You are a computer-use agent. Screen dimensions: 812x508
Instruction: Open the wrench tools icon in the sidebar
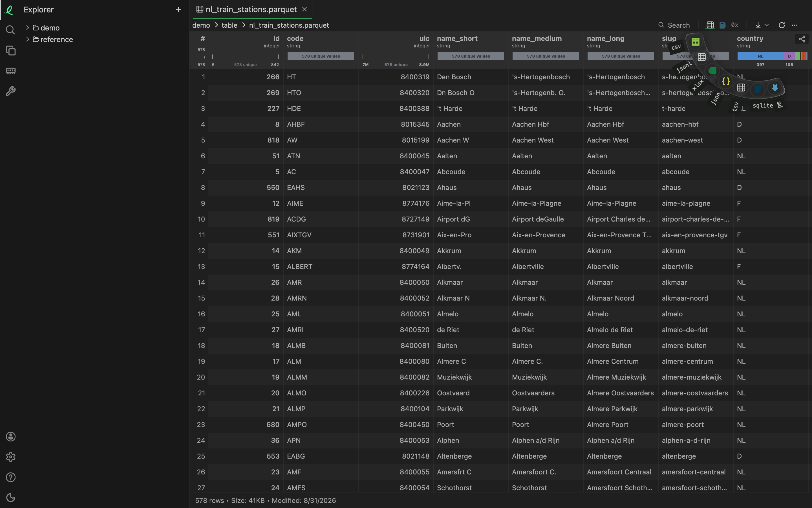point(10,91)
